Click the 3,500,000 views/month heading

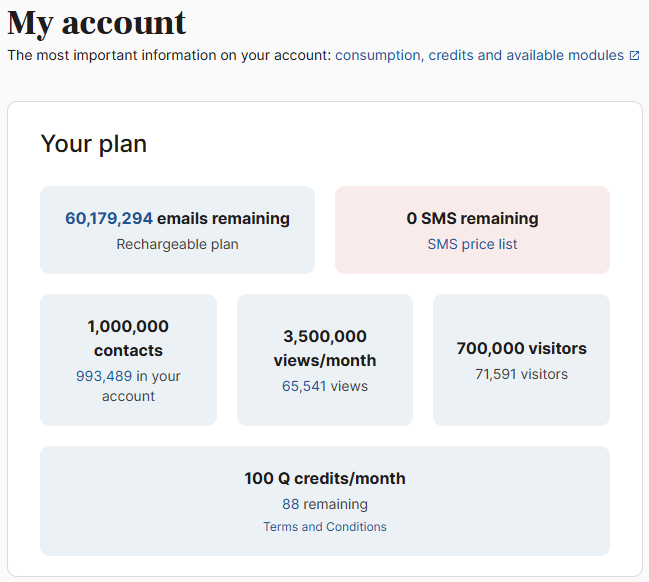coord(325,348)
